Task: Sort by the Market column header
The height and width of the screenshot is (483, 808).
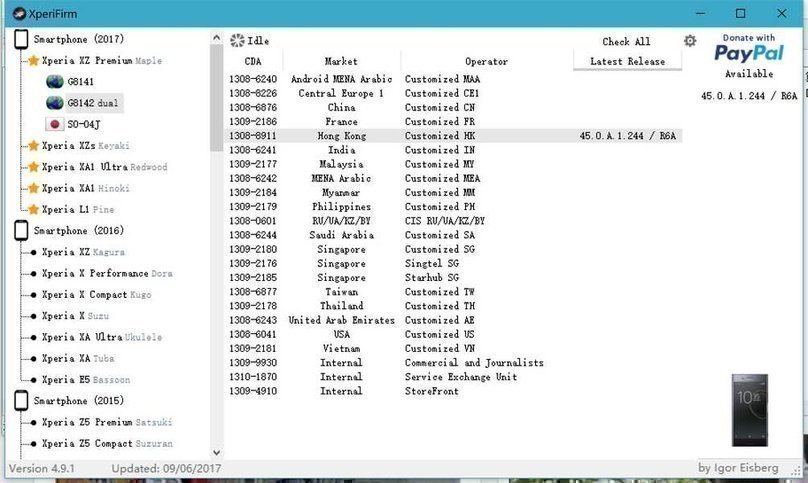Action: (341, 61)
